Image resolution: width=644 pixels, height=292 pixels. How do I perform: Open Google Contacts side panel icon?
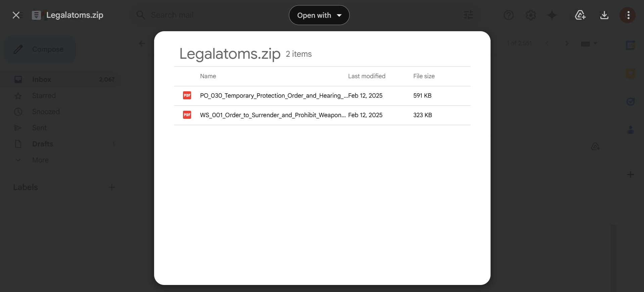pyautogui.click(x=630, y=130)
